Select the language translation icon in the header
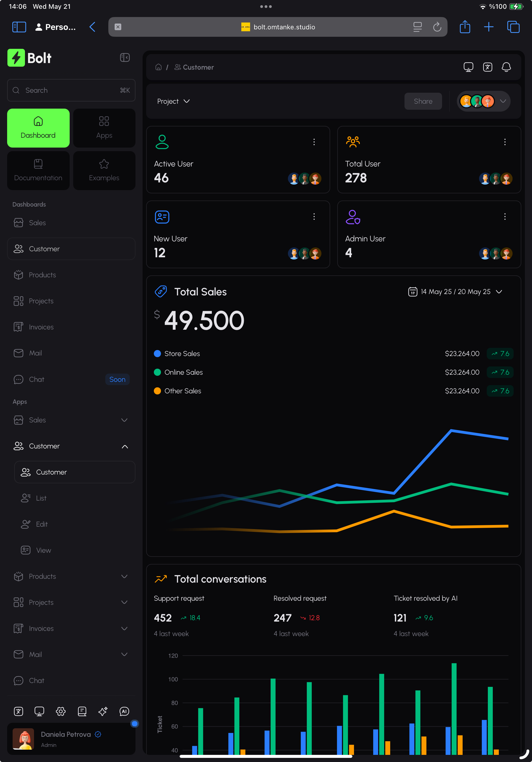The image size is (532, 762). (x=488, y=67)
